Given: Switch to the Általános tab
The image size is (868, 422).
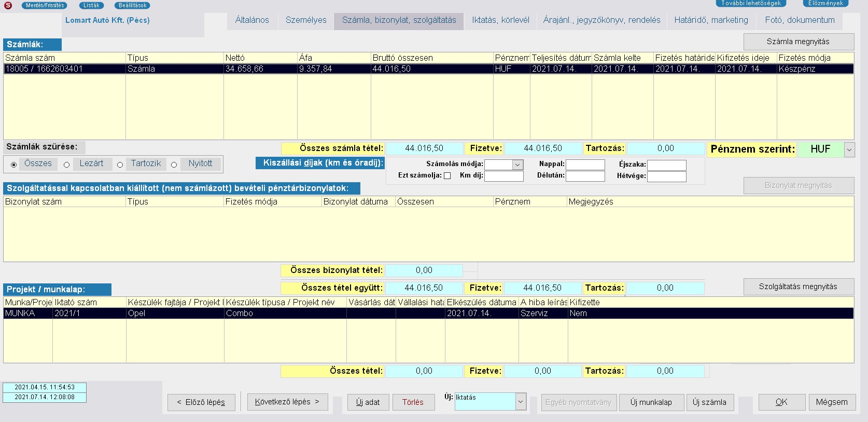Looking at the screenshot, I should tap(252, 20).
